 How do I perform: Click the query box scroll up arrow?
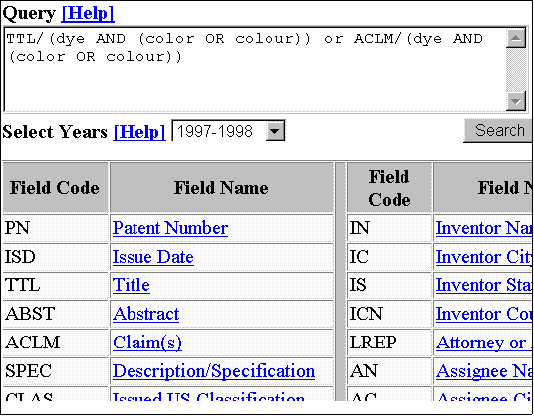[516, 38]
